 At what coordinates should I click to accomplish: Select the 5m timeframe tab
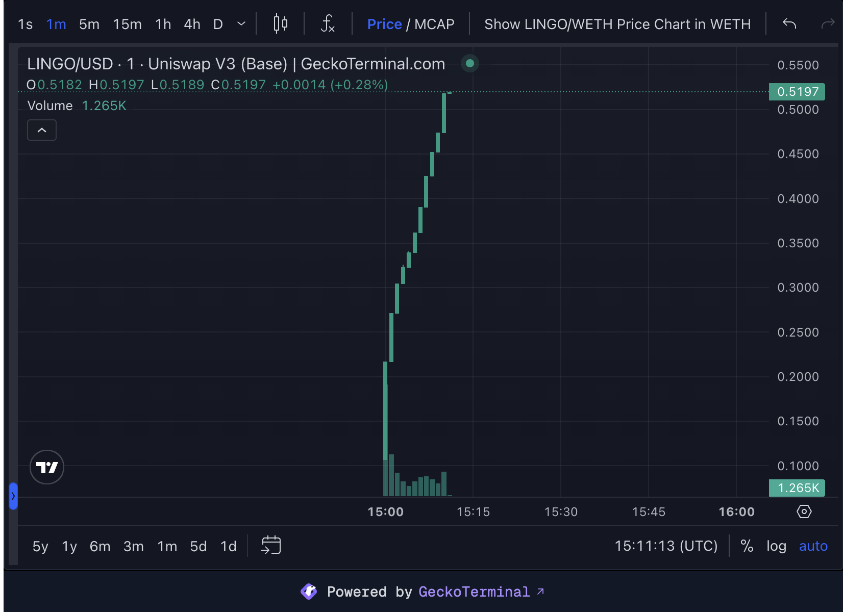coord(89,23)
